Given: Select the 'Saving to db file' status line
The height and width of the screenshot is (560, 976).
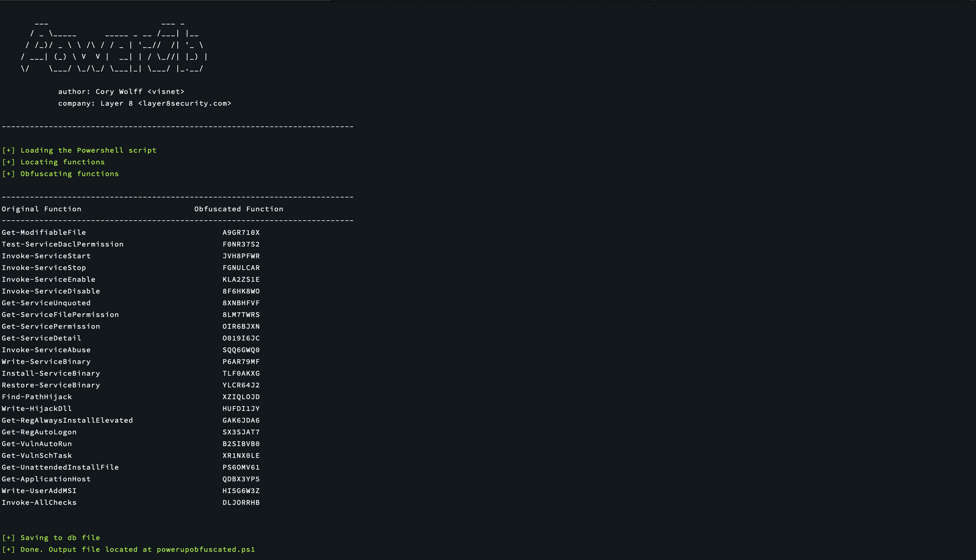Looking at the screenshot, I should point(51,538).
